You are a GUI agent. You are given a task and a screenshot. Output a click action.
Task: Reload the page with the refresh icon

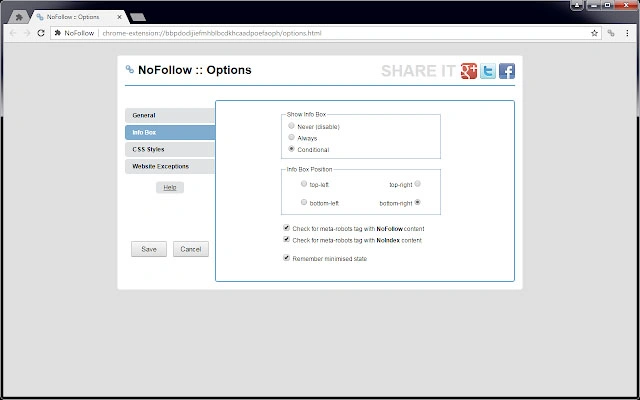(x=40, y=33)
